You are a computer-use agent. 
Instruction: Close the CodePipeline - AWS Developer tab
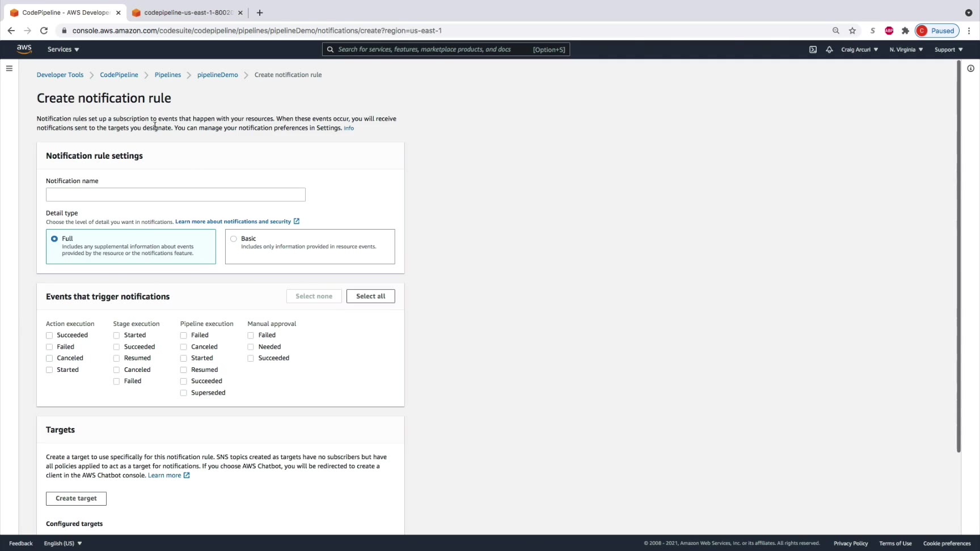click(119, 12)
